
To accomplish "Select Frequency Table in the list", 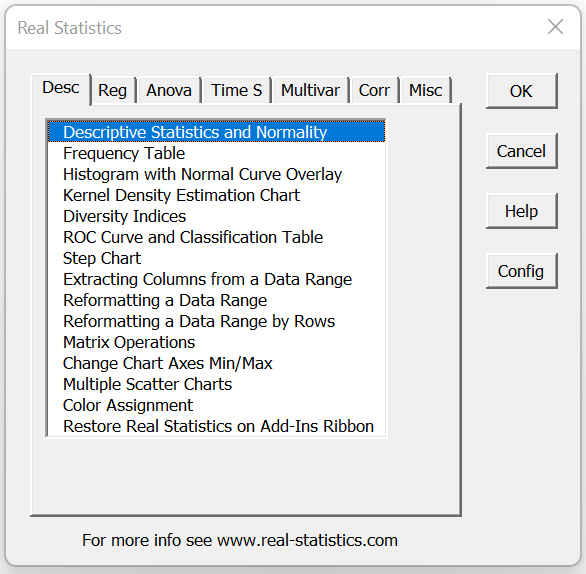I will (x=217, y=154).
